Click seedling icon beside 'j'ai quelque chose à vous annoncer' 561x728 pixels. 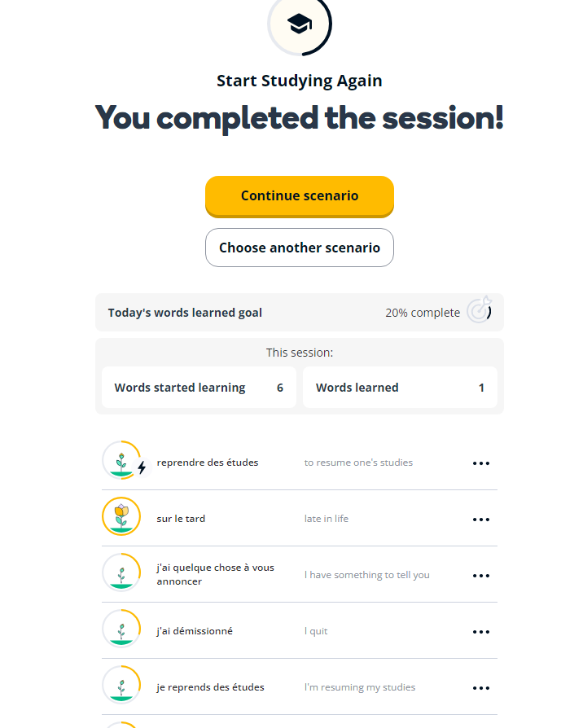pyautogui.click(x=121, y=572)
